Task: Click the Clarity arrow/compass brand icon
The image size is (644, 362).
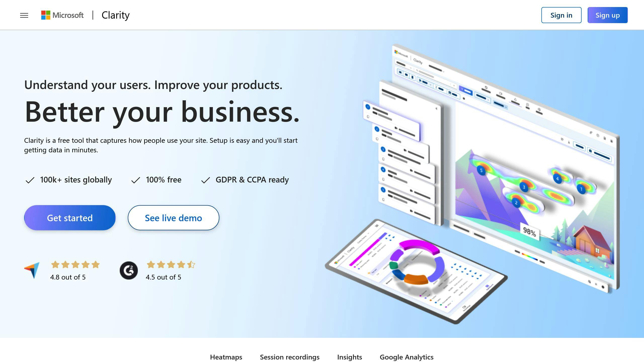Action: coord(31,270)
